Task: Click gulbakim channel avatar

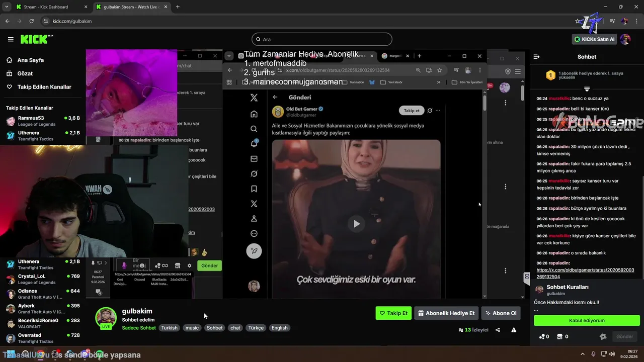Action: click(106, 318)
